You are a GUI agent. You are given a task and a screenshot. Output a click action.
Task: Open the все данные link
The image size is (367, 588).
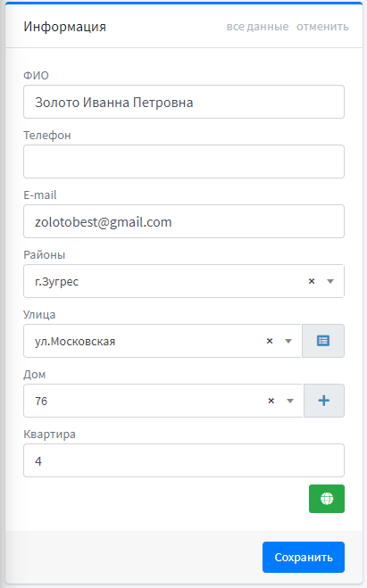point(257,27)
